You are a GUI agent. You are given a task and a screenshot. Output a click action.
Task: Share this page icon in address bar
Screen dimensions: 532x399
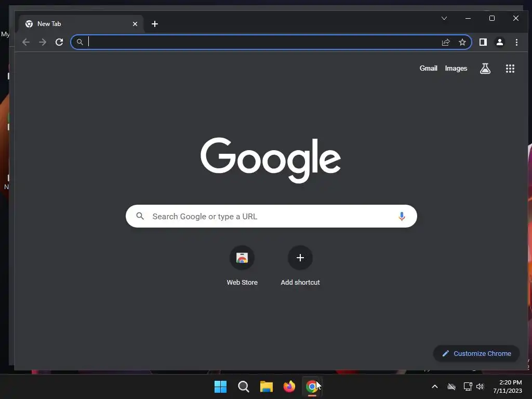point(445,42)
